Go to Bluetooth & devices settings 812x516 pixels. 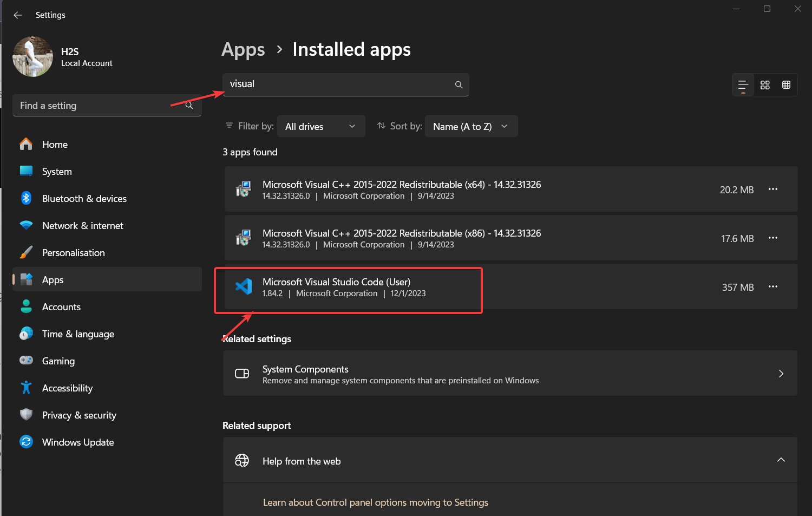tap(84, 199)
